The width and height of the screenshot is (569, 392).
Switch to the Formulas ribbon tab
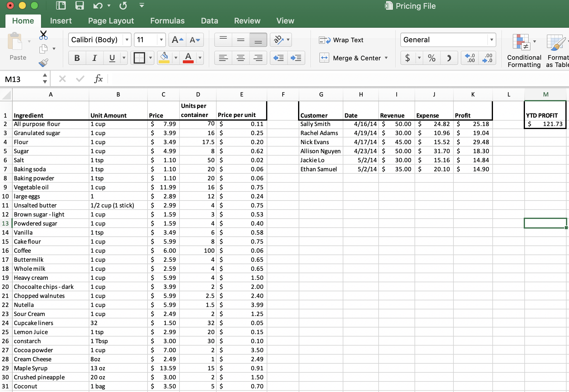(167, 21)
